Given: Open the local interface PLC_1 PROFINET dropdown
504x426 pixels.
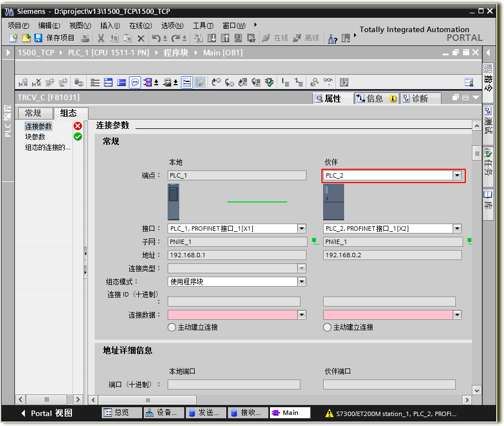Looking at the screenshot, I should [x=302, y=228].
